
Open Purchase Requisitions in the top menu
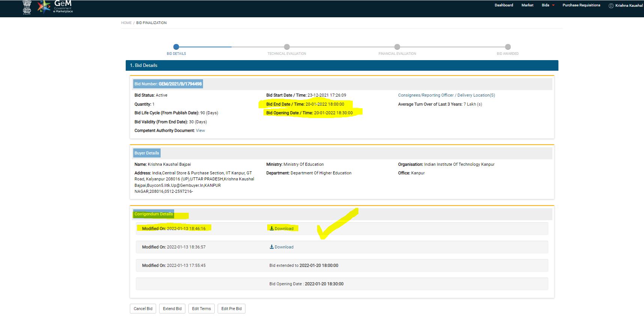pyautogui.click(x=581, y=5)
